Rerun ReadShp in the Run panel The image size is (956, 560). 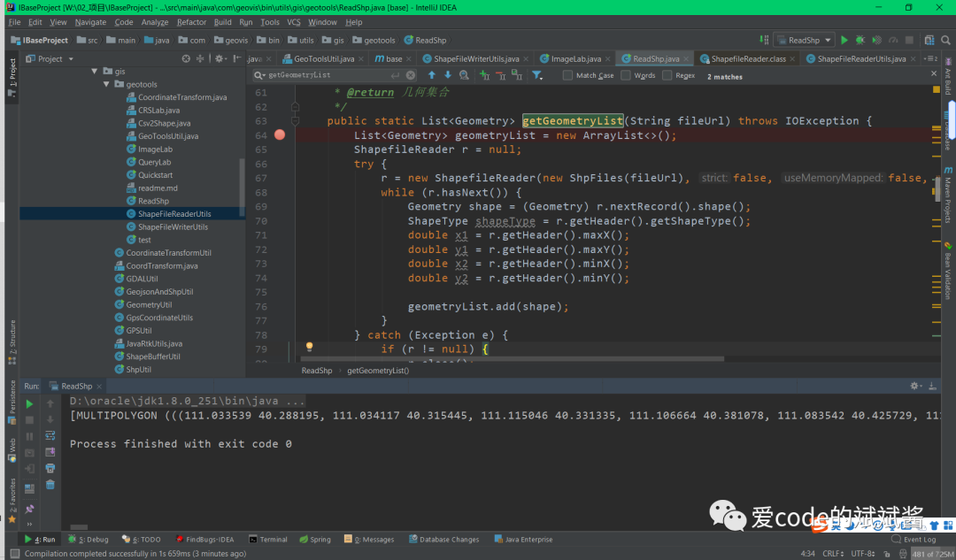(x=29, y=404)
